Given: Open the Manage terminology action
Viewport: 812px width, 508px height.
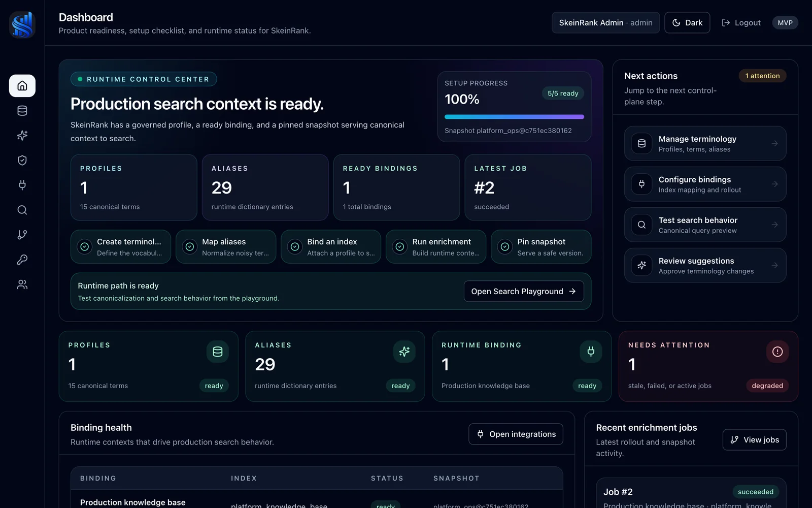Looking at the screenshot, I should click(705, 144).
